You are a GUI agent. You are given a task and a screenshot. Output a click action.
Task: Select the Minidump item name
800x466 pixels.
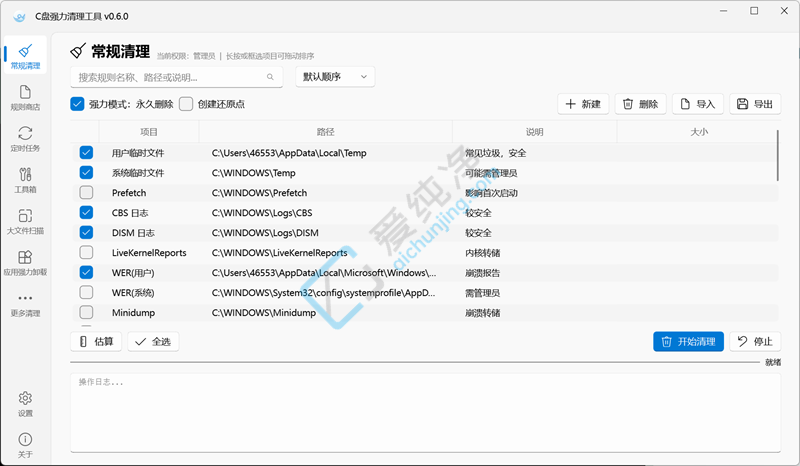tap(133, 312)
